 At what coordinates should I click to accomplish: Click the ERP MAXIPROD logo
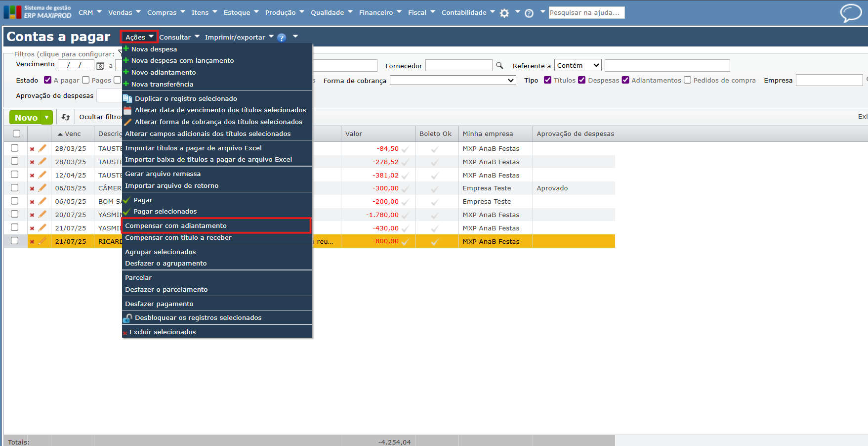click(38, 12)
